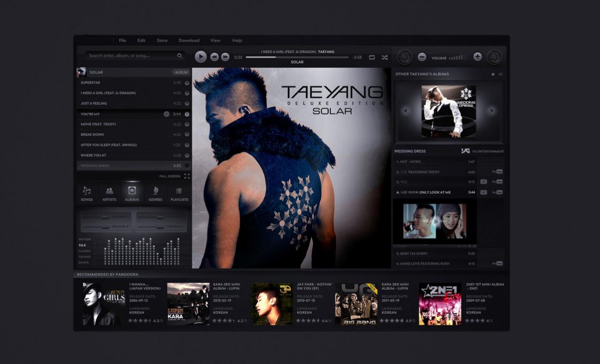Open the View menu
600x364 pixels.
tap(215, 40)
